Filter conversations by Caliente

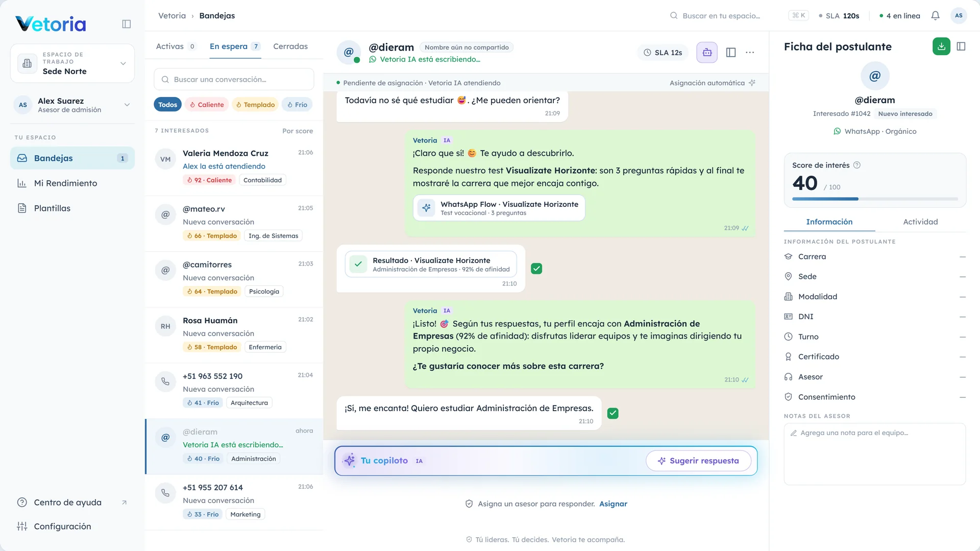coord(207,105)
